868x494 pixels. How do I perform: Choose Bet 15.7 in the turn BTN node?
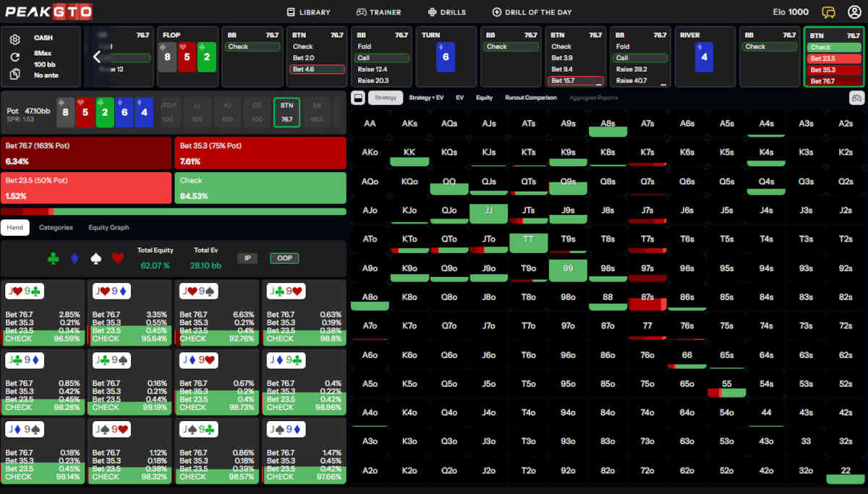(x=576, y=80)
